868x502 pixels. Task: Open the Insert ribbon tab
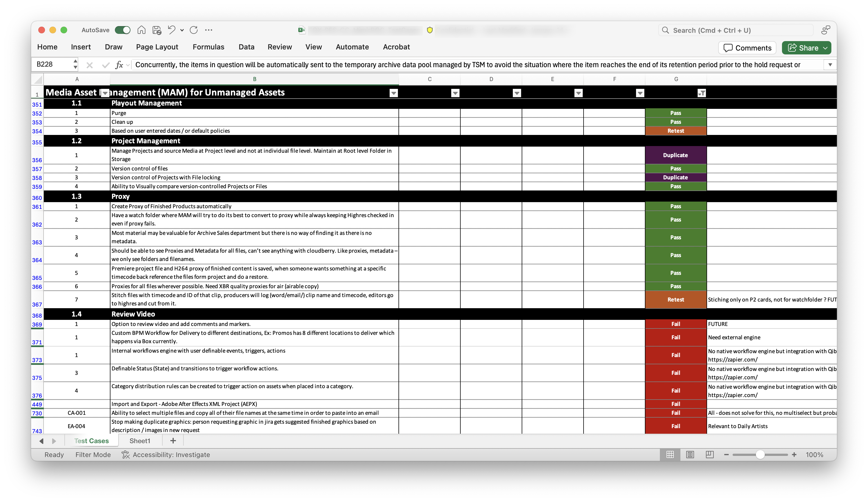(x=80, y=47)
